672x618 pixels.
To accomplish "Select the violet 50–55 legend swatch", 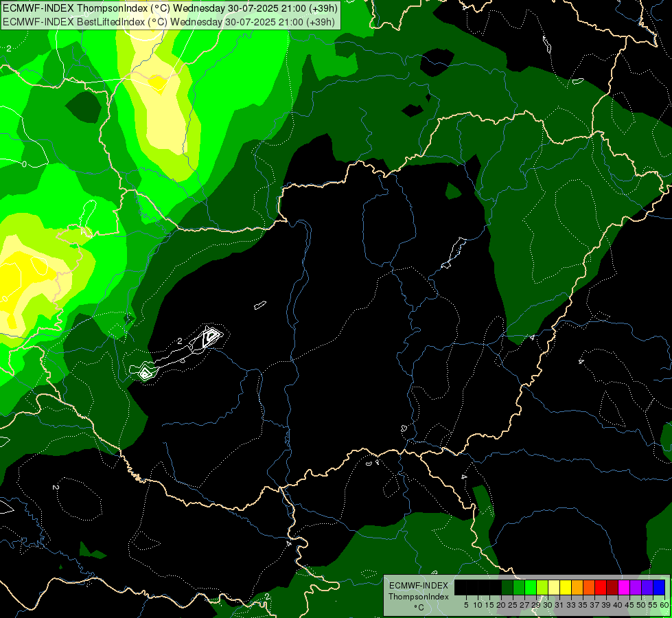I will click(647, 587).
